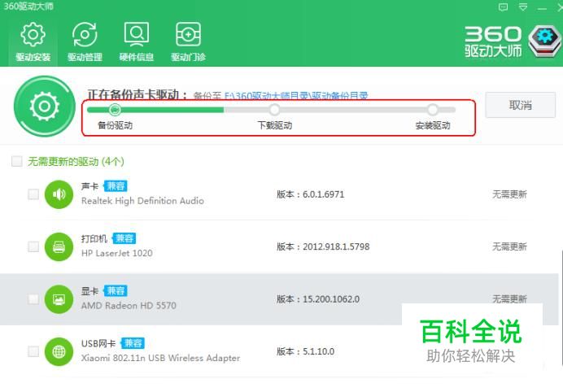
Task: Click 无需更新 status for 声卡 row
Action: 509,194
